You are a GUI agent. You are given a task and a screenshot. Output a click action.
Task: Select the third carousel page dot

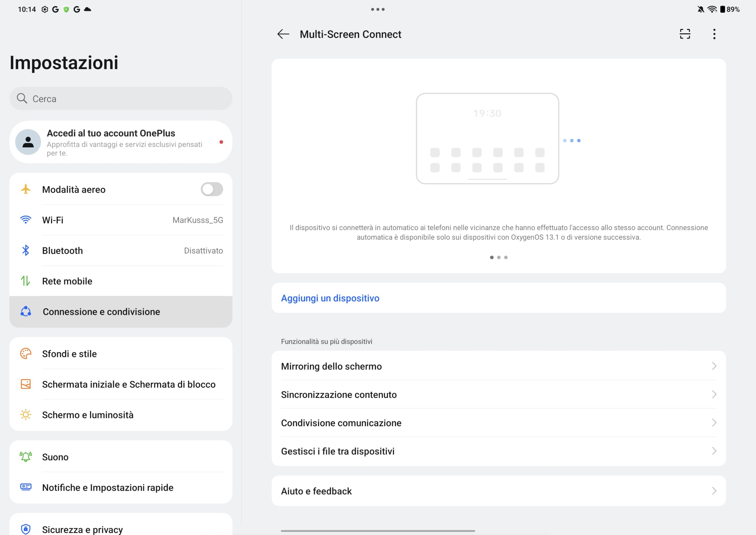click(x=506, y=257)
